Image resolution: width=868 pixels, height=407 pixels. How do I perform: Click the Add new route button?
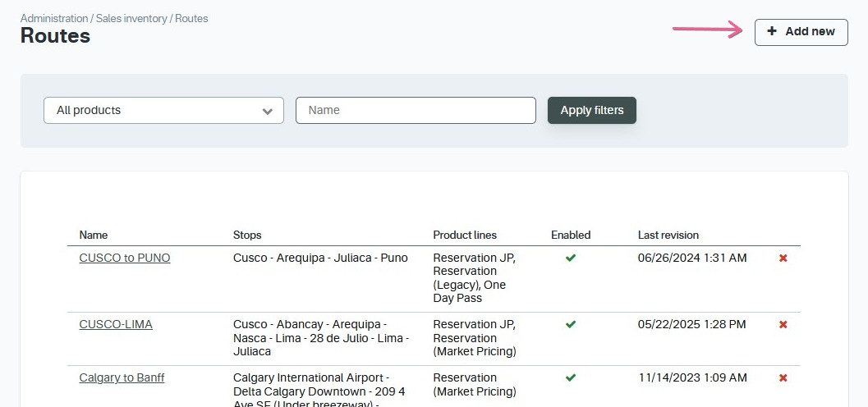coord(801,32)
